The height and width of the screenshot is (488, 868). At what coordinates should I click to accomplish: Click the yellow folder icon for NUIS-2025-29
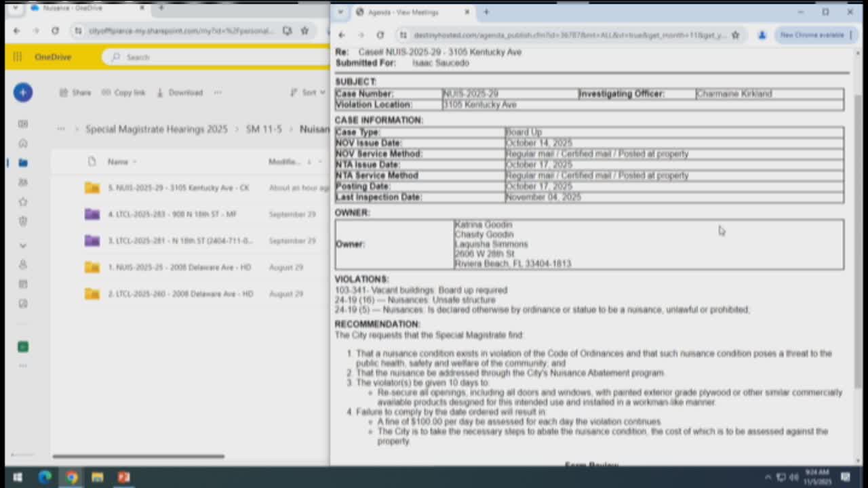[x=92, y=188]
